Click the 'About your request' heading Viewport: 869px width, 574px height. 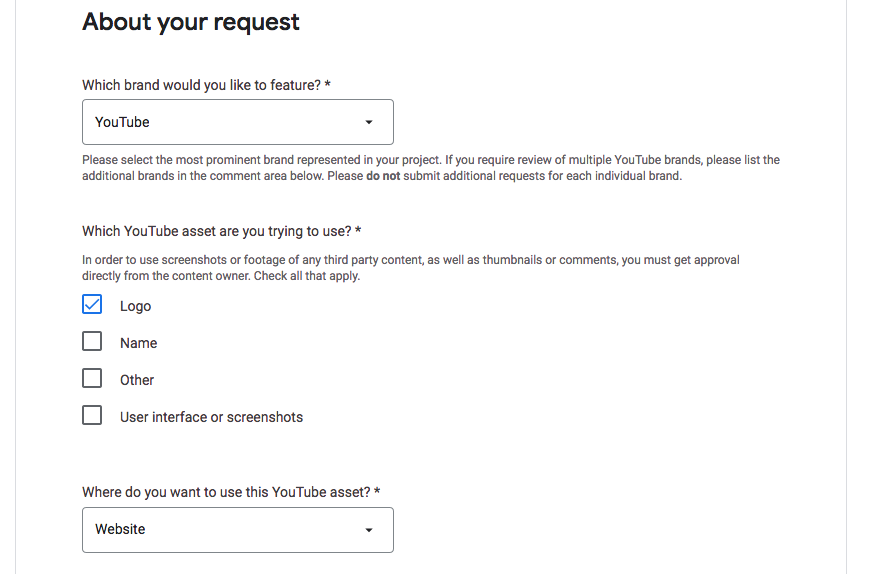pos(191,23)
